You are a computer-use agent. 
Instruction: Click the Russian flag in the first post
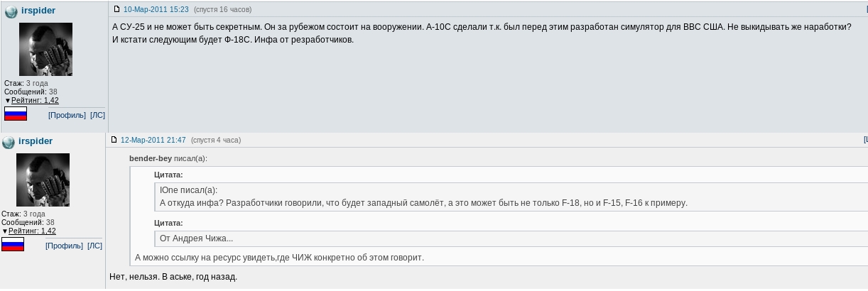pyautogui.click(x=16, y=114)
